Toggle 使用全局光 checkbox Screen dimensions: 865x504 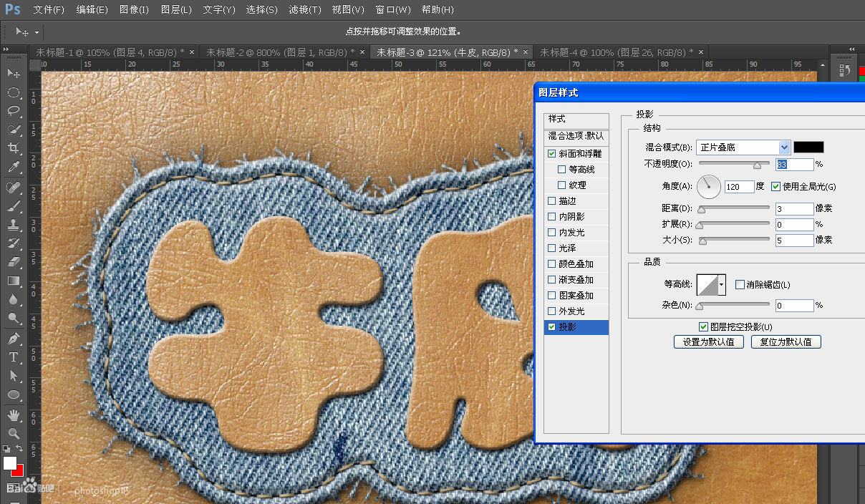776,186
